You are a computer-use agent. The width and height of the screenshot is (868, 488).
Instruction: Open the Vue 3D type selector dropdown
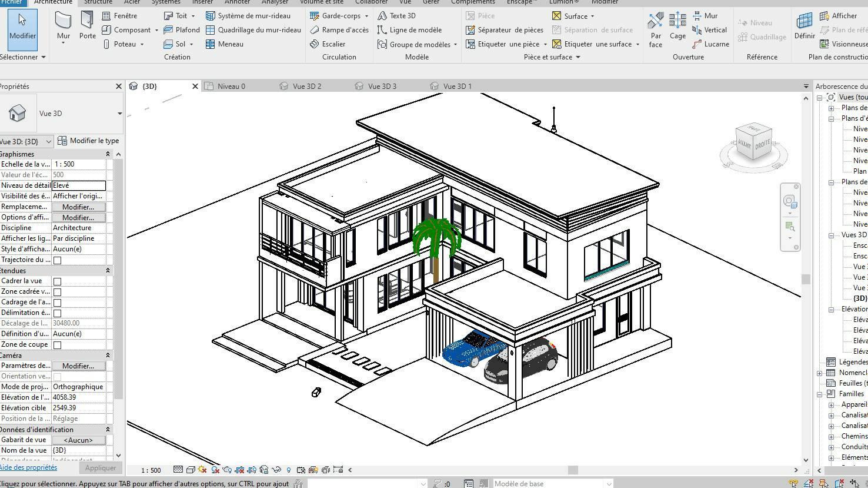(119, 114)
